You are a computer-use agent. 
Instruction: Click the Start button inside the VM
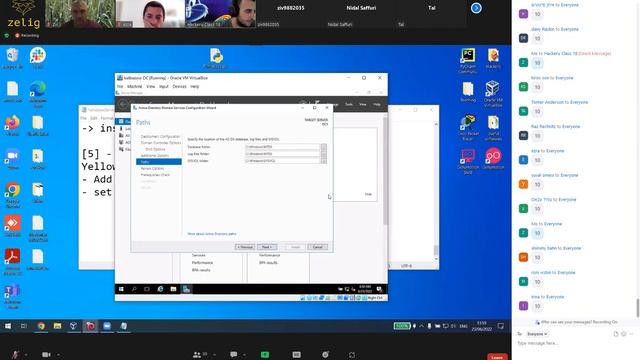click(x=121, y=289)
